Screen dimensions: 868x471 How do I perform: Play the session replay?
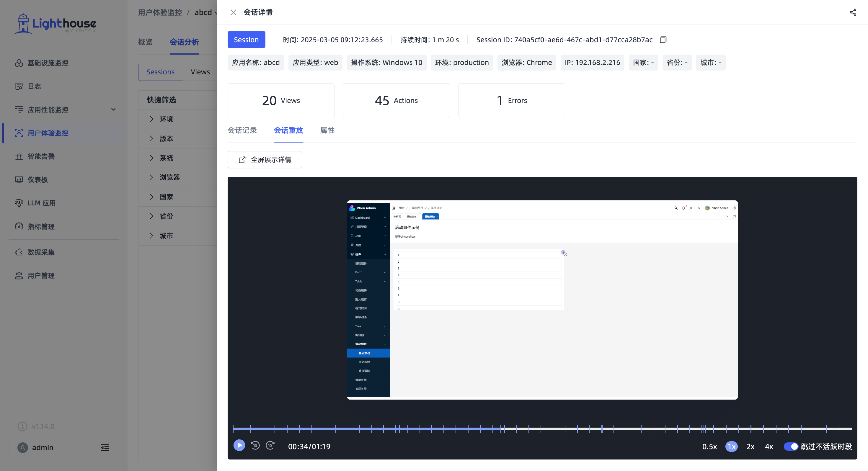pos(239,445)
